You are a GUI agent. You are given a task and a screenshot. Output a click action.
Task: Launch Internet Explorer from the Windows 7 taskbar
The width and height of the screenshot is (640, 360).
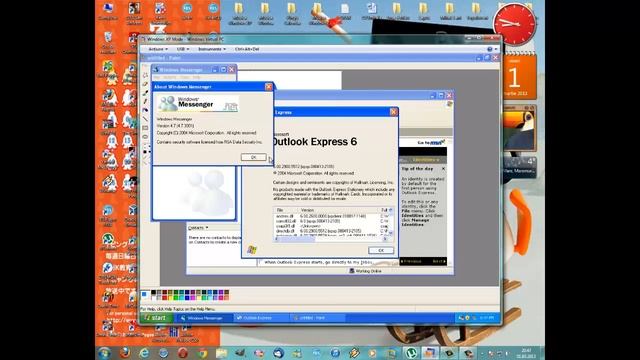(x=144, y=353)
